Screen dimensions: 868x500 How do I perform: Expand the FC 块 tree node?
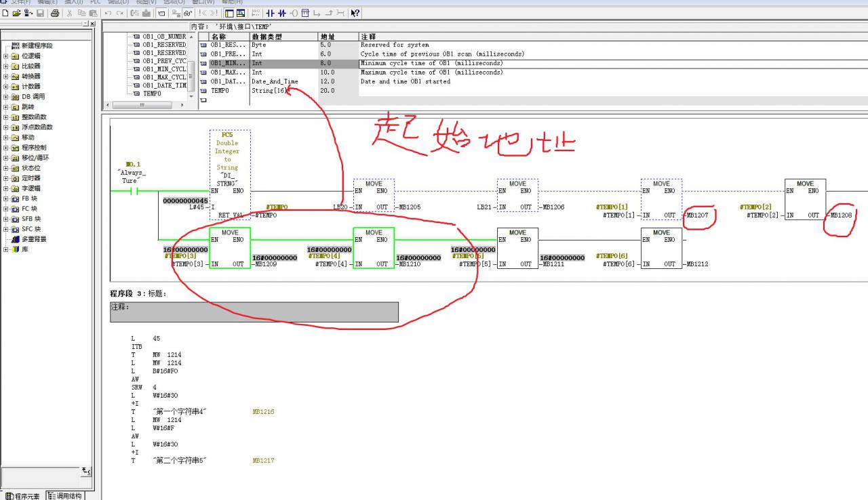6,208
